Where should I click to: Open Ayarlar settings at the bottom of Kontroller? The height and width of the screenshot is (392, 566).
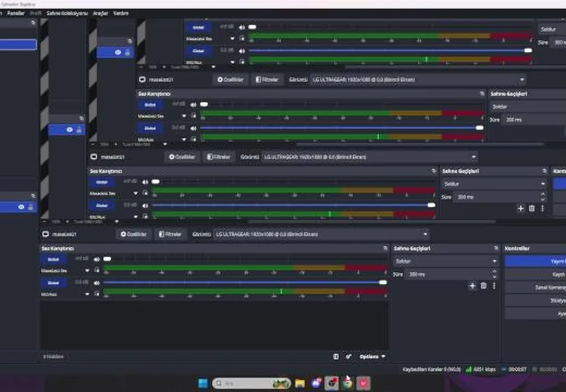(x=536, y=314)
